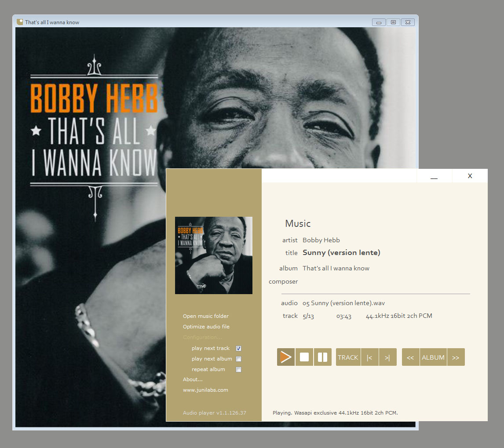Select the title Sunny (version lente)
The height and width of the screenshot is (448, 504).
[x=341, y=253]
